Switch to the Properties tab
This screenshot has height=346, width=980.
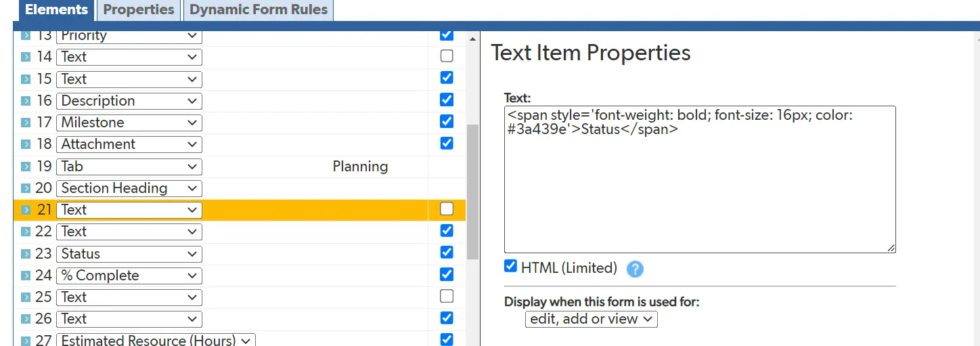coord(139,10)
